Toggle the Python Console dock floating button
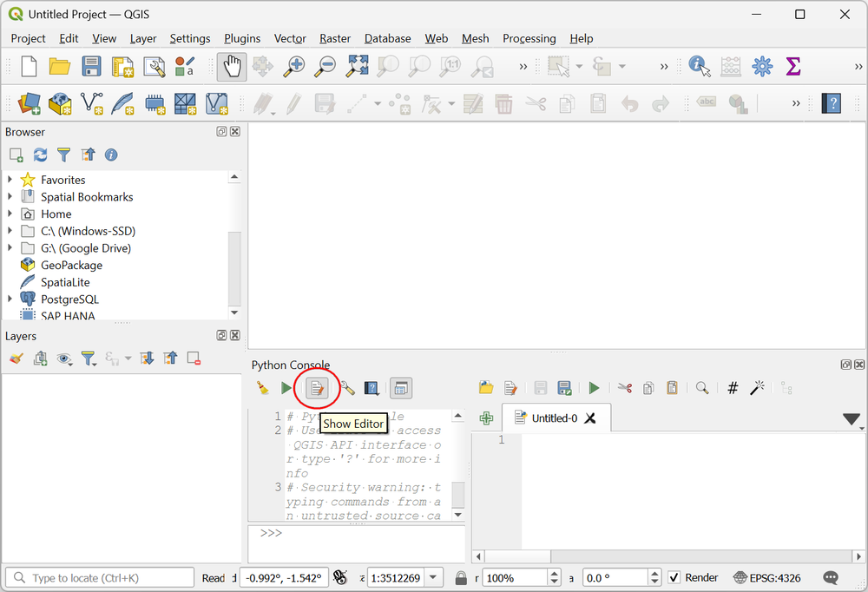The width and height of the screenshot is (868, 592). tap(845, 365)
